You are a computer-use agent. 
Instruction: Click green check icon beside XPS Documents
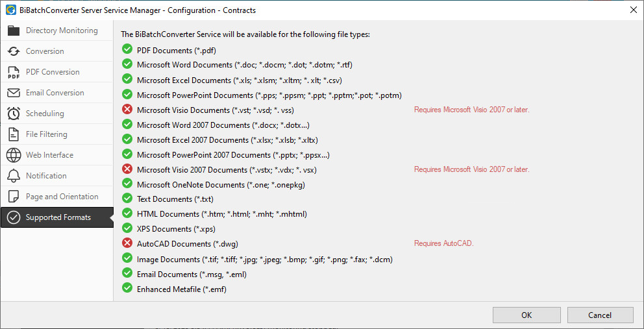[127, 228]
